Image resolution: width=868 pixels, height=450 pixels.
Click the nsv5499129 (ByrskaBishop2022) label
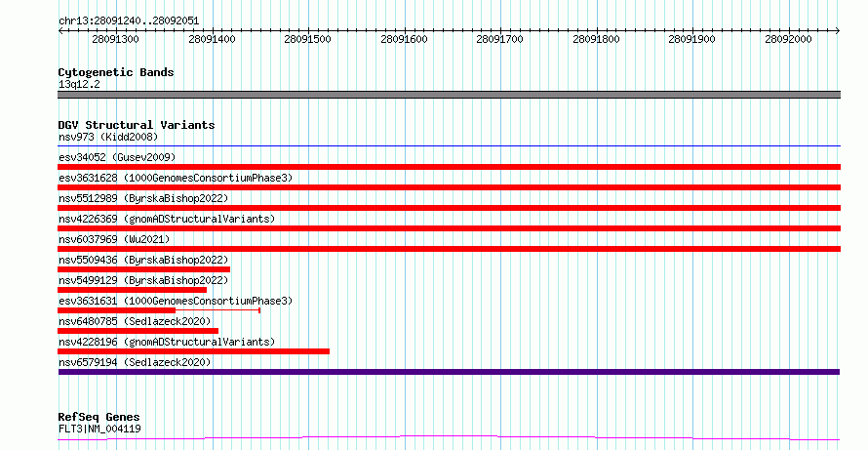143,280
